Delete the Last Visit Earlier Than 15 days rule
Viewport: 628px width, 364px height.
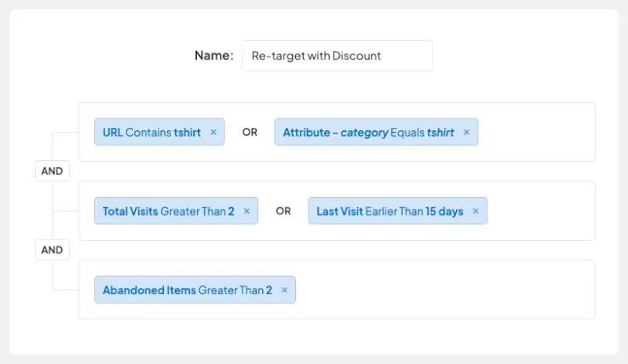pos(476,211)
